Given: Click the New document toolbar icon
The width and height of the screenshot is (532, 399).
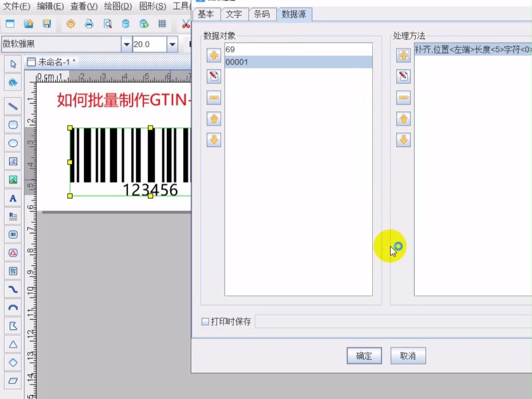Looking at the screenshot, I should pyautogui.click(x=10, y=24).
